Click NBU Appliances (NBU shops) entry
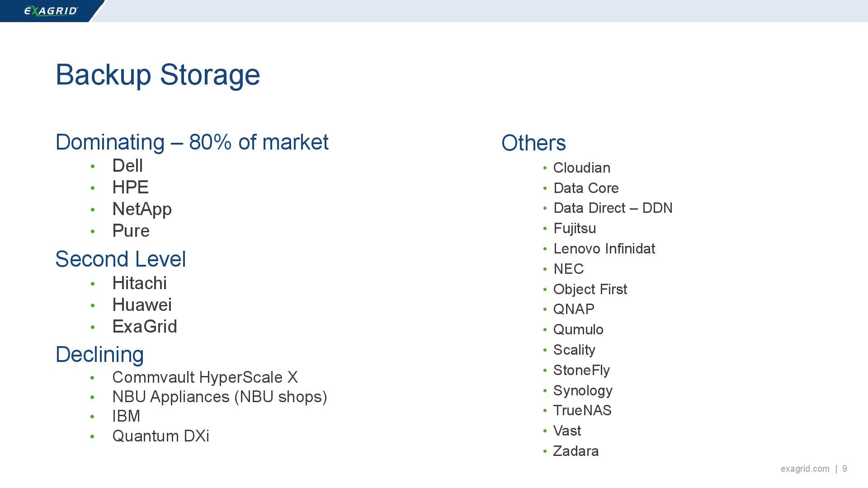868x488 pixels. tap(219, 397)
